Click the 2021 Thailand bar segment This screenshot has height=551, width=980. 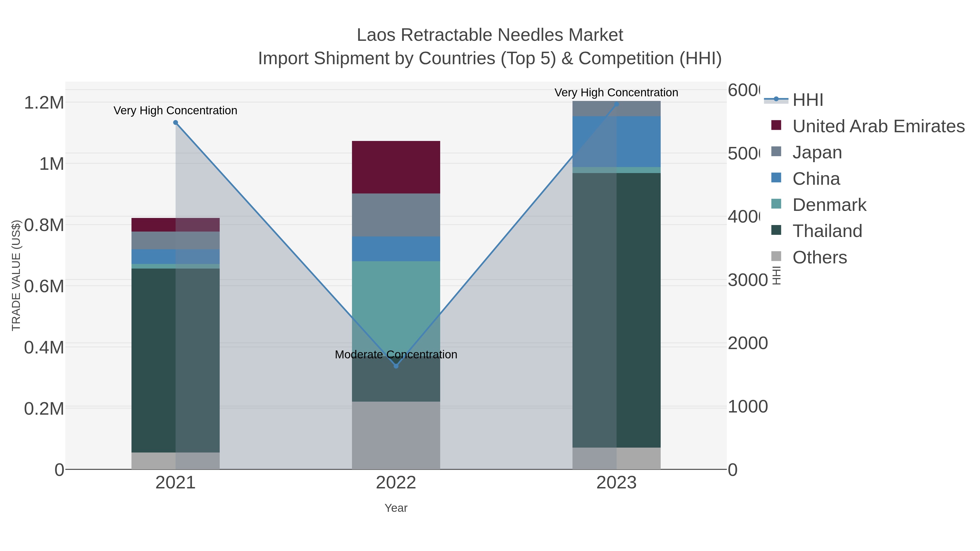pyautogui.click(x=175, y=361)
